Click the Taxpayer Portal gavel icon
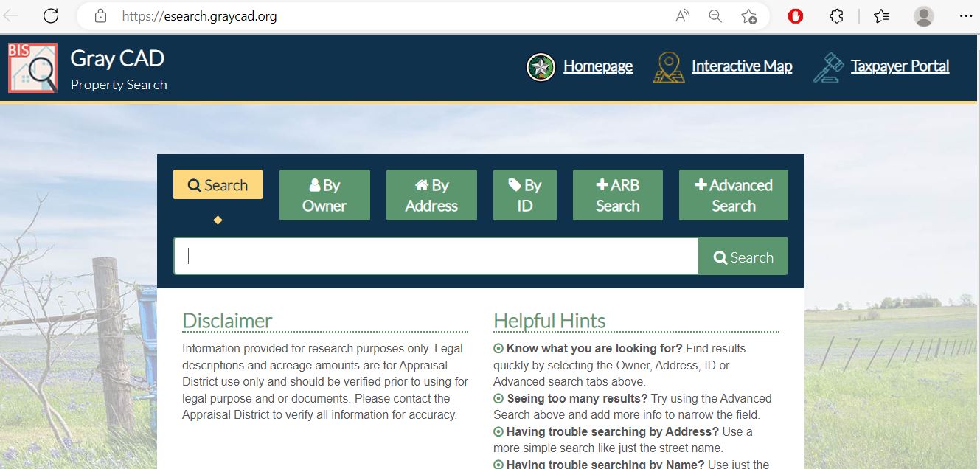980x469 pixels. pyautogui.click(x=828, y=67)
